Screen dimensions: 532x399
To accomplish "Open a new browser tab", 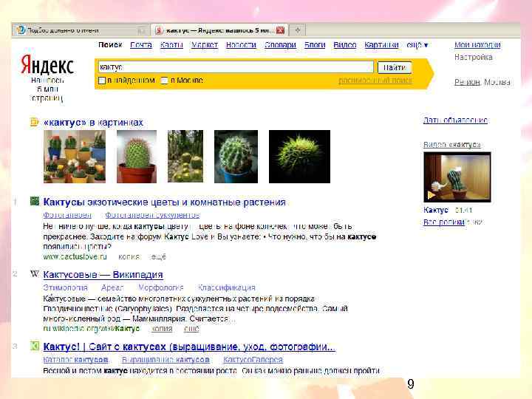I will point(298,30).
